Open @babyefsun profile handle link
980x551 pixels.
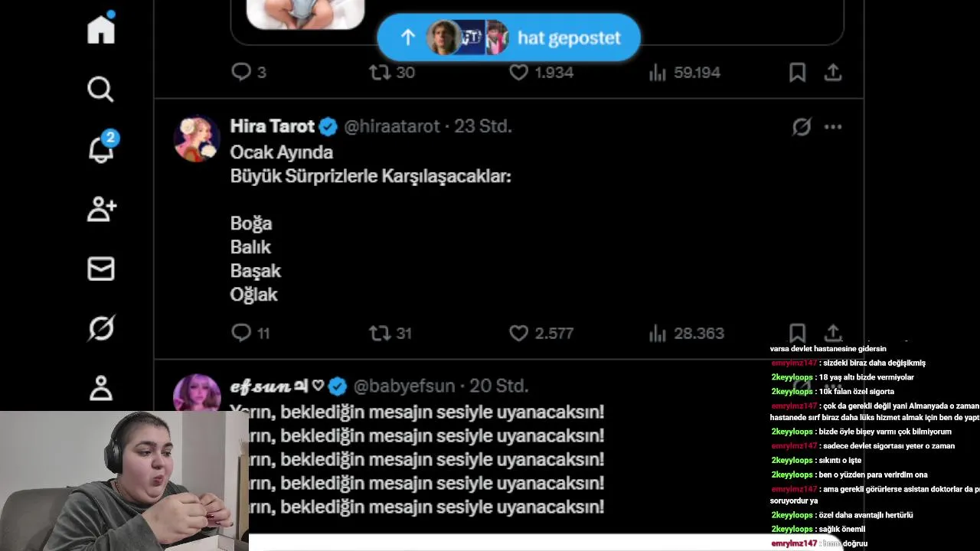click(403, 386)
